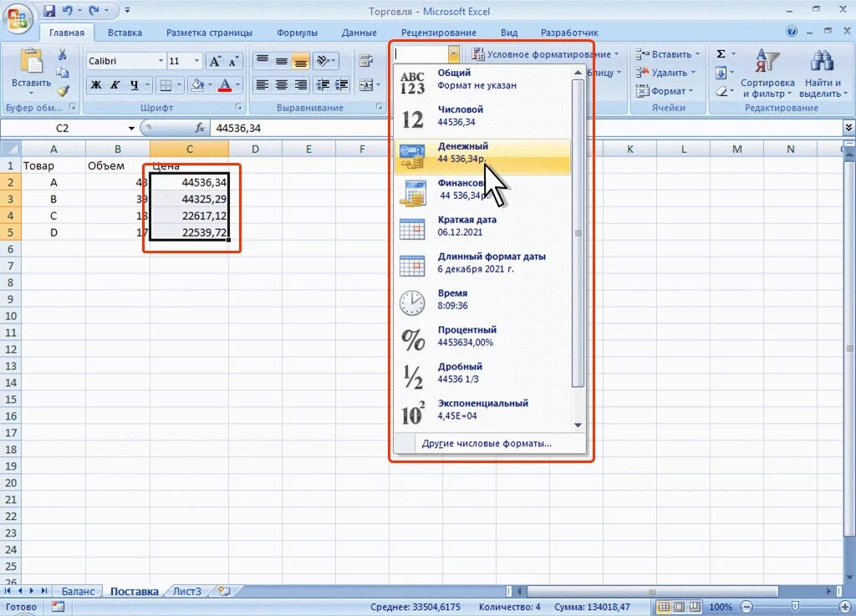Decrease the cell indent
Viewport: 856px width, 616px height.
(324, 84)
